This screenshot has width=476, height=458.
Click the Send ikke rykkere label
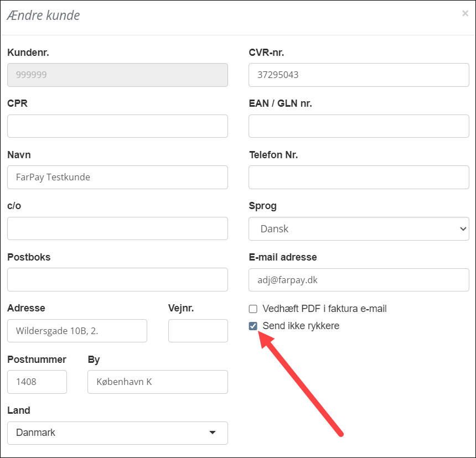pos(301,326)
